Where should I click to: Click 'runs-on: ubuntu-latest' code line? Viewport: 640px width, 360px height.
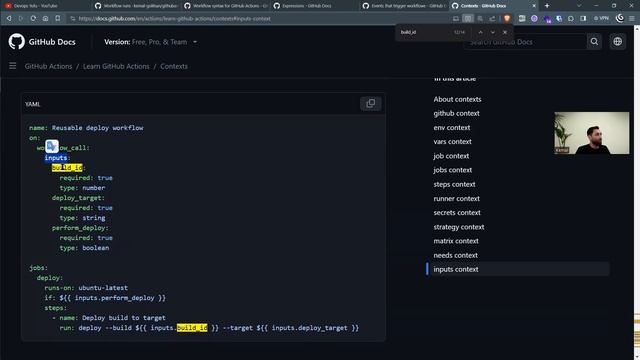pyautogui.click(x=86, y=288)
